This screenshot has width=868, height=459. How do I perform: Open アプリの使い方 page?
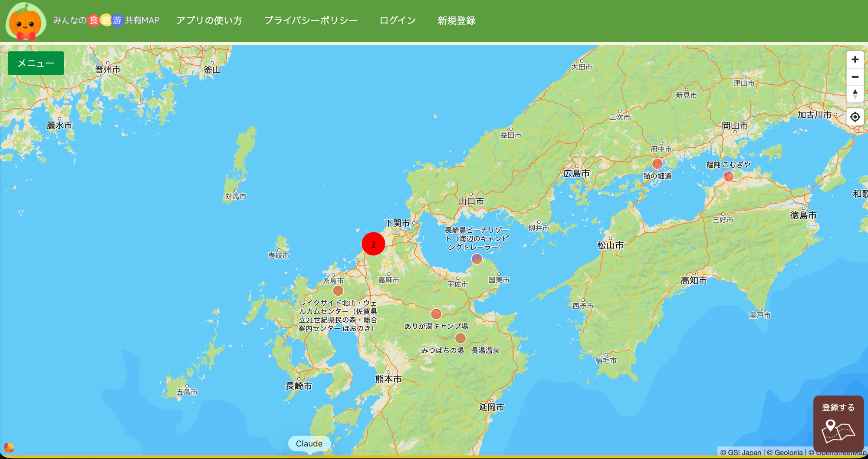[x=209, y=20]
